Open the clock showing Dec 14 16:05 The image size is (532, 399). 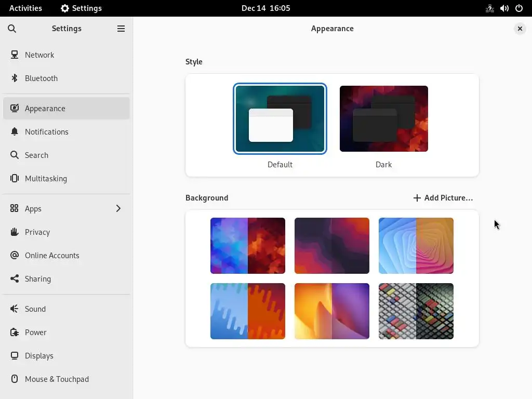(265, 8)
